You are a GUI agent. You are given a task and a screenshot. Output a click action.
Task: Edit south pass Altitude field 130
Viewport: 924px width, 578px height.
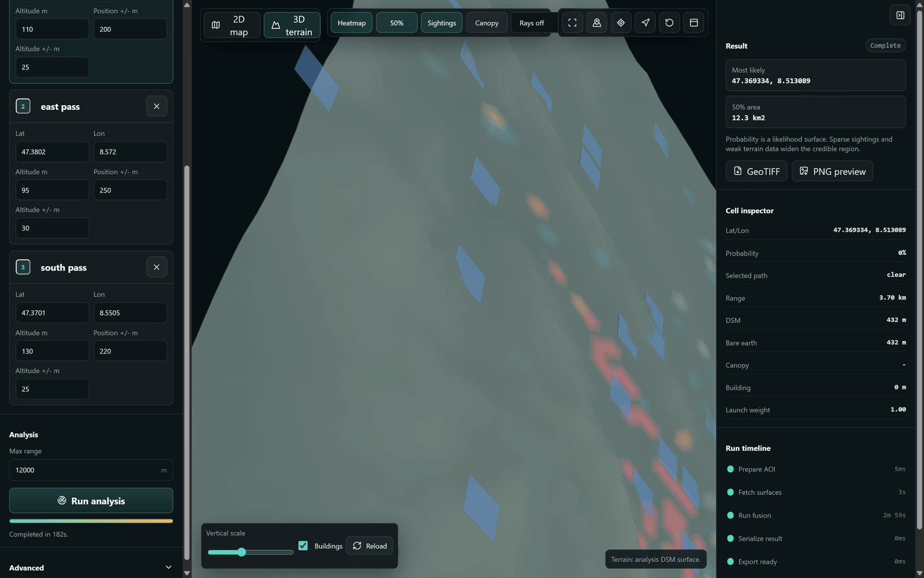click(52, 351)
